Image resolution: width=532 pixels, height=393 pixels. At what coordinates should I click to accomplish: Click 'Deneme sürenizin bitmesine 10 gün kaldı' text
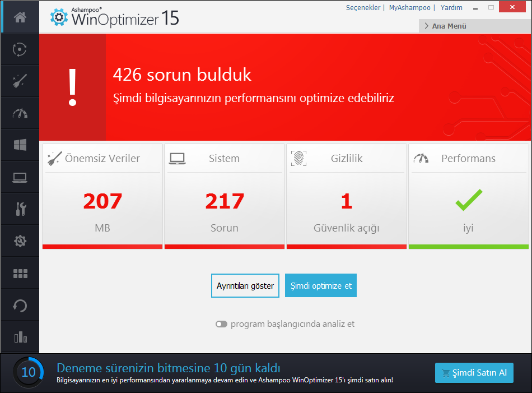coord(169,368)
